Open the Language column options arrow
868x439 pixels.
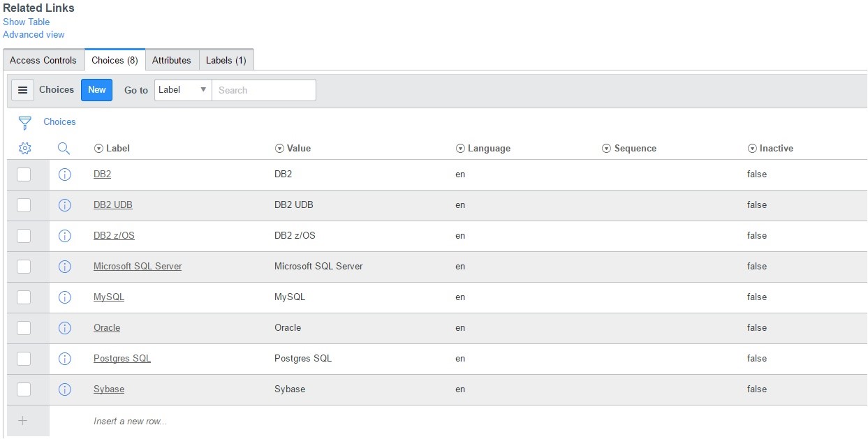pyautogui.click(x=460, y=149)
